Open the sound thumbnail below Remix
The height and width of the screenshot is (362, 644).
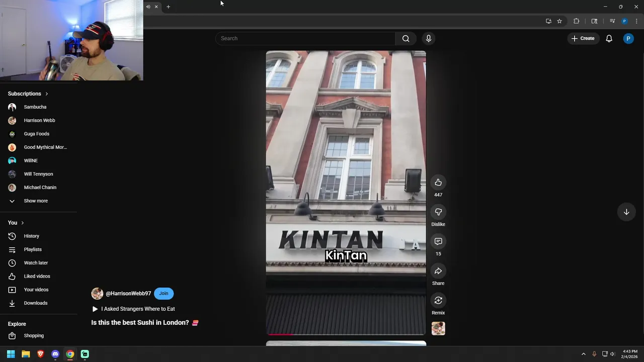[438, 328]
